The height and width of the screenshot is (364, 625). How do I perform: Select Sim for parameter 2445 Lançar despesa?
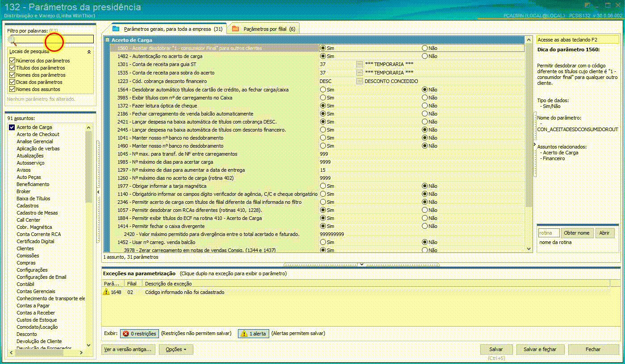[323, 130]
